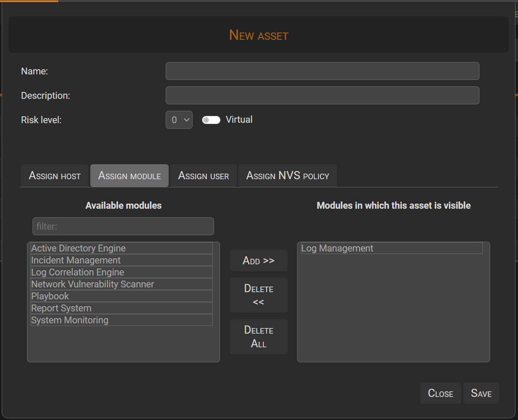Select the Assign module tab
The width and height of the screenshot is (518, 420).
pyautogui.click(x=129, y=175)
